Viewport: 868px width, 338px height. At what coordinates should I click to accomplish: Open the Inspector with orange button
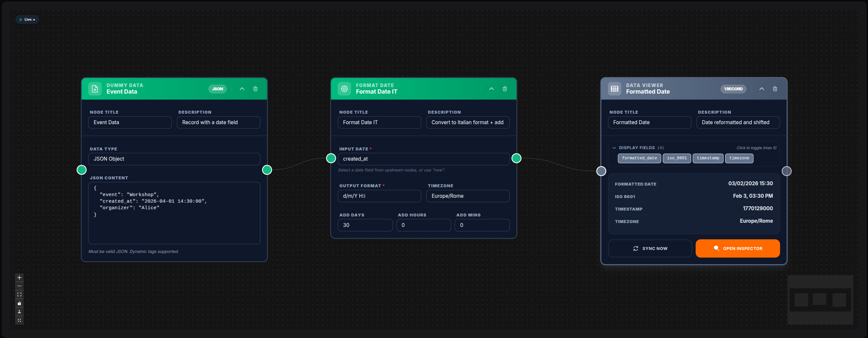coord(737,248)
